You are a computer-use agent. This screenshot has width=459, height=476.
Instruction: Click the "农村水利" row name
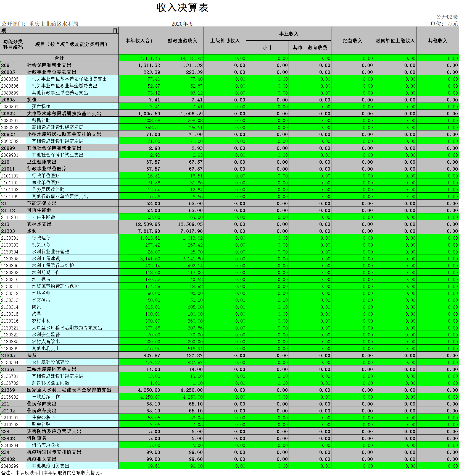(x=41, y=321)
